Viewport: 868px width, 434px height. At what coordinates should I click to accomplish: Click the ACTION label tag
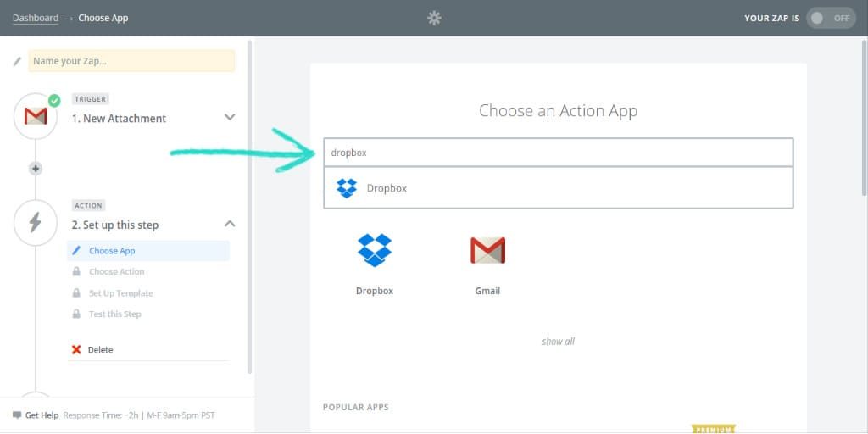point(88,206)
